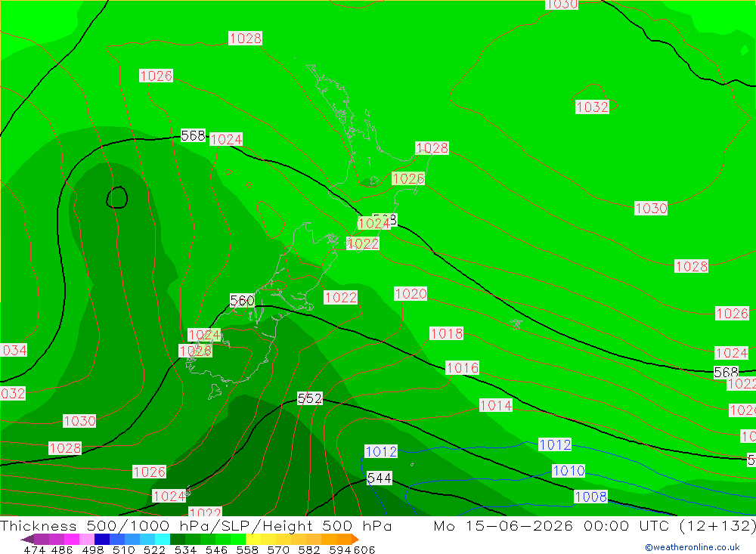This screenshot has height=554, width=756.
Task: Click the red 1016 isobar label
Action: click(463, 368)
